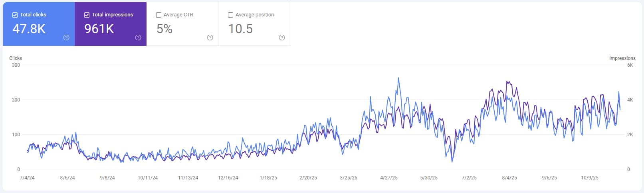Click the 961K total impressions value
Viewport: 644px width, 193px height.
coord(99,29)
